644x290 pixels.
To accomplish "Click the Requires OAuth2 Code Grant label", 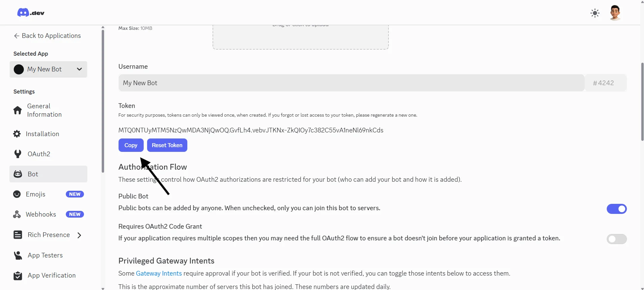I will click(160, 226).
